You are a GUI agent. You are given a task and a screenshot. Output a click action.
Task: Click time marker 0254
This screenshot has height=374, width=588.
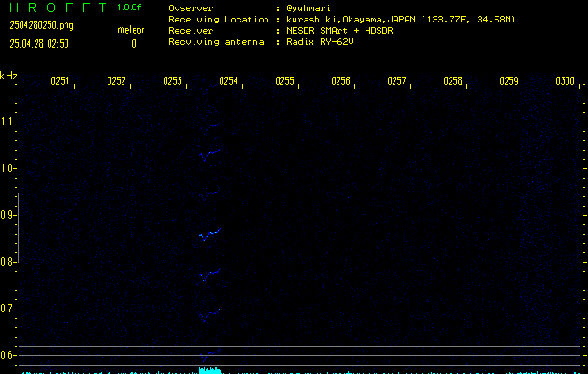click(x=228, y=81)
